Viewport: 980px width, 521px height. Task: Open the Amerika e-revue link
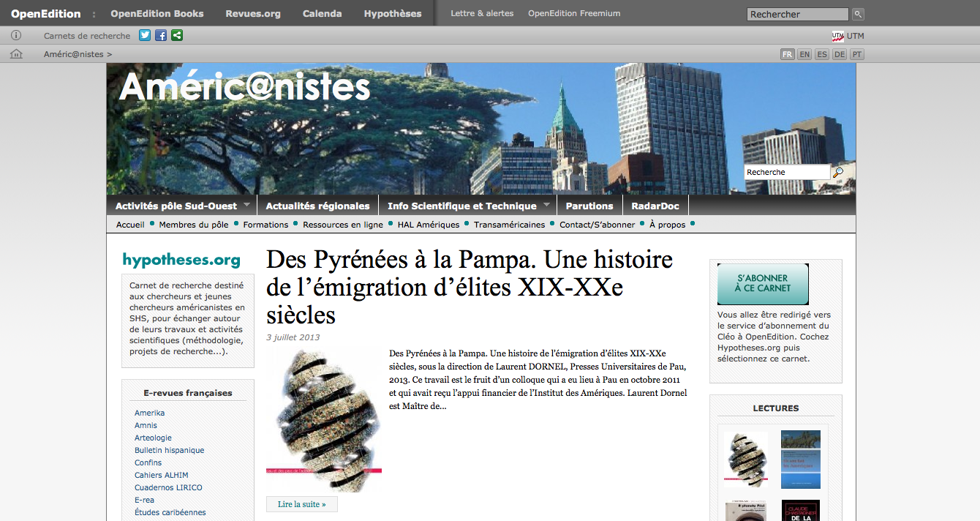coord(150,413)
